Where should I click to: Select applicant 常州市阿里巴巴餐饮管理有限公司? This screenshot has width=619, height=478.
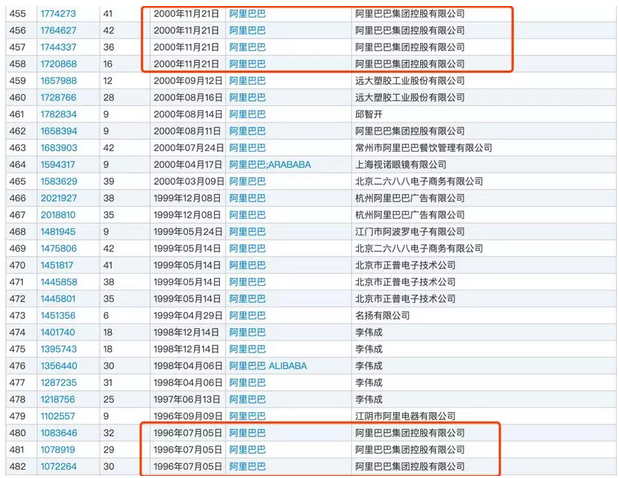tap(424, 148)
